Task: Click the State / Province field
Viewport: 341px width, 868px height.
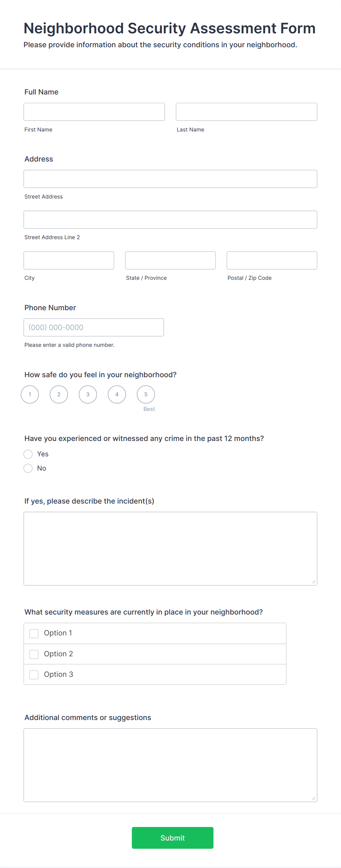Action: click(170, 260)
